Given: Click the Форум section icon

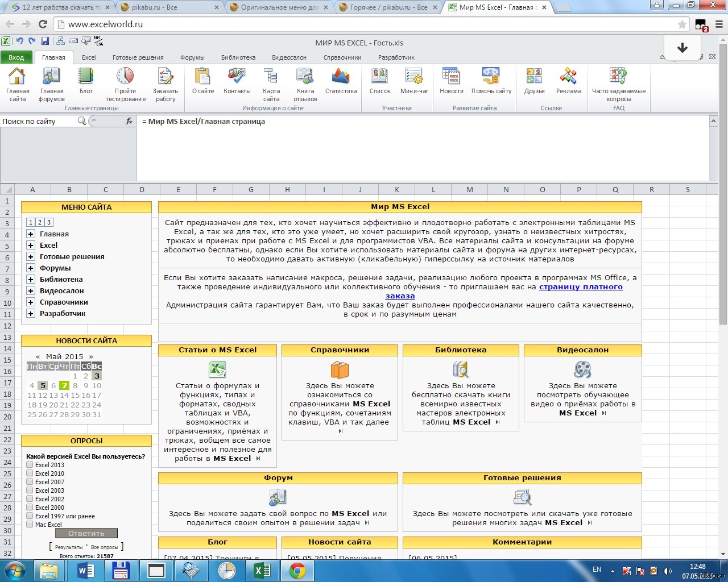Looking at the screenshot, I should coord(278,497).
